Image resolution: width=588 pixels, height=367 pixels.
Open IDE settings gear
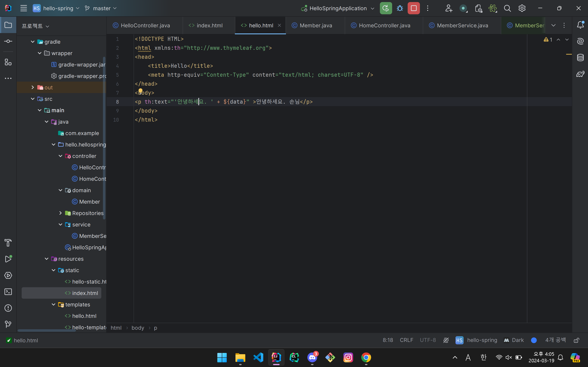522,8
